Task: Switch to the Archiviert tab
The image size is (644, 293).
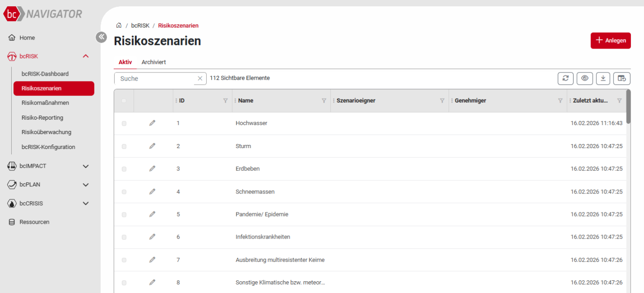Action: (154, 62)
